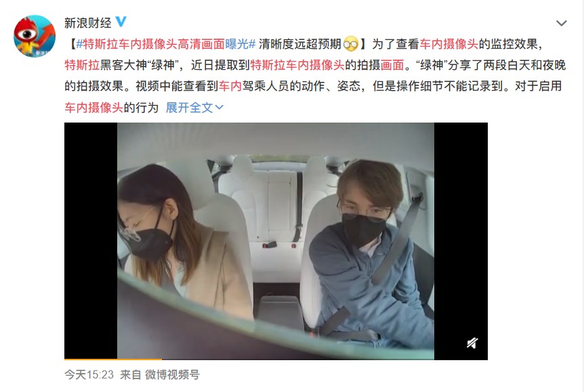Click red 车内摄像头 before 的行为

94,108
